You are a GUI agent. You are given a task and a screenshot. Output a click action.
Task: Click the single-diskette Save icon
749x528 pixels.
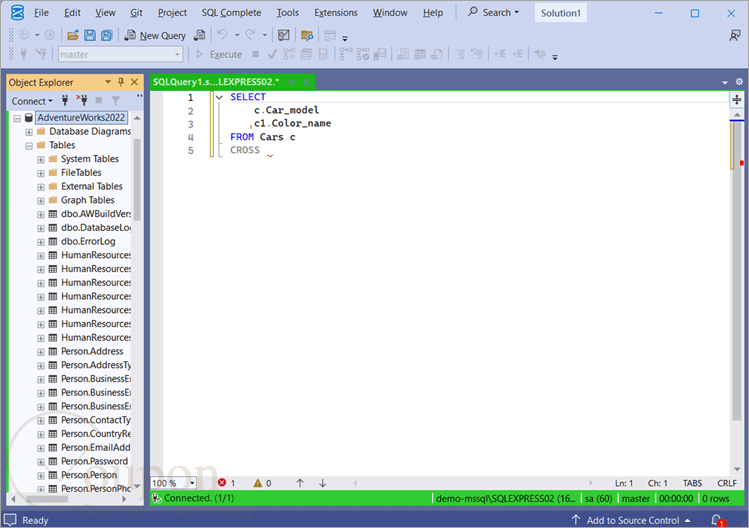[x=90, y=35]
